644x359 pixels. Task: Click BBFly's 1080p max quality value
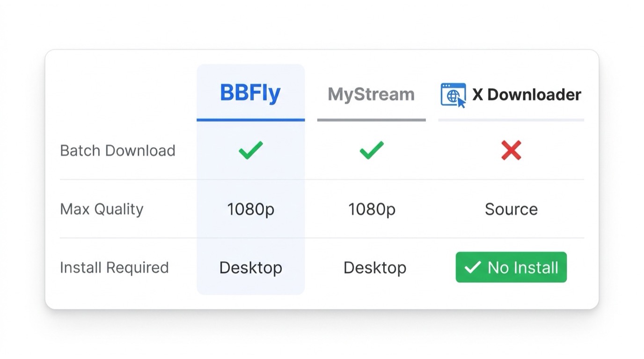(x=251, y=209)
